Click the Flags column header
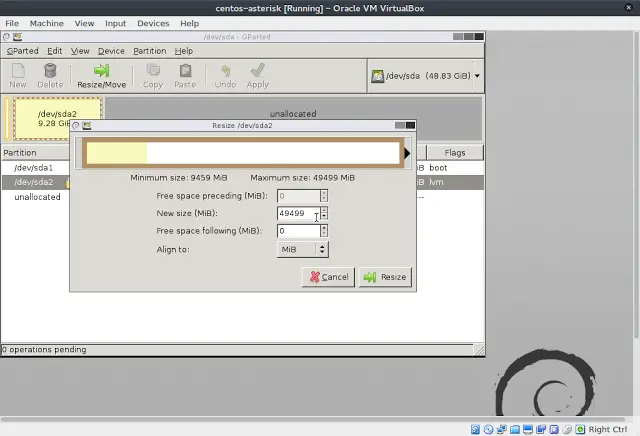Screen dimensions: 640x436 click(x=455, y=153)
